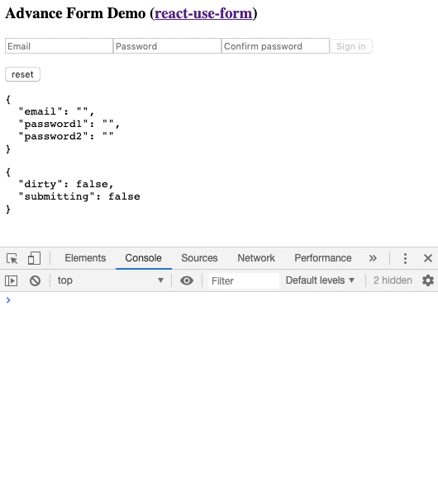438x480 pixels.
Task: Switch to the Network tab
Action: [x=256, y=258]
